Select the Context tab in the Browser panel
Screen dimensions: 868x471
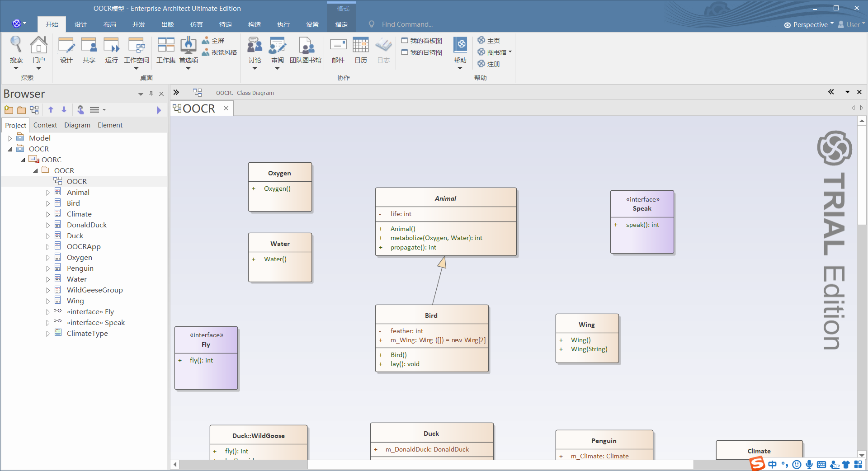(45, 125)
